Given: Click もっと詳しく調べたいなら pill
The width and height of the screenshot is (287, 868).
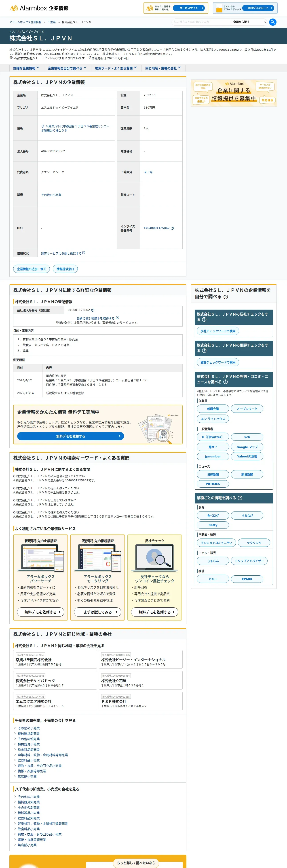Looking at the screenshot, I should [136, 863].
